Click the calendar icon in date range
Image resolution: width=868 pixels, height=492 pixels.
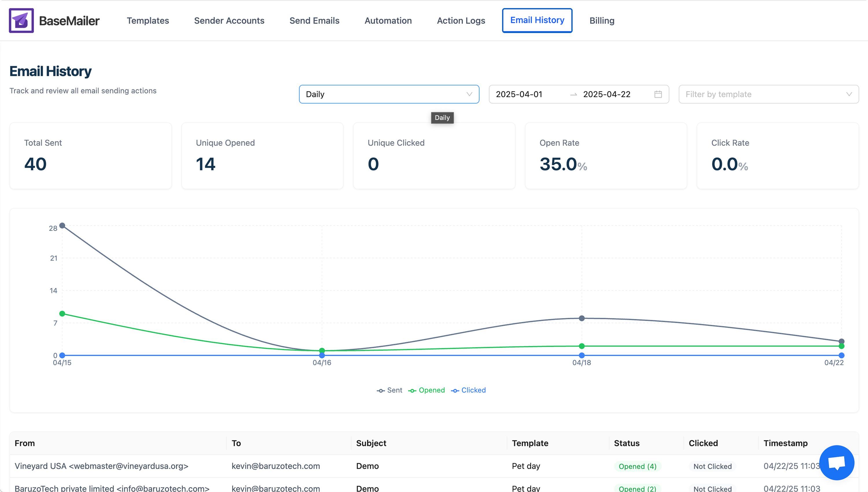tap(658, 94)
